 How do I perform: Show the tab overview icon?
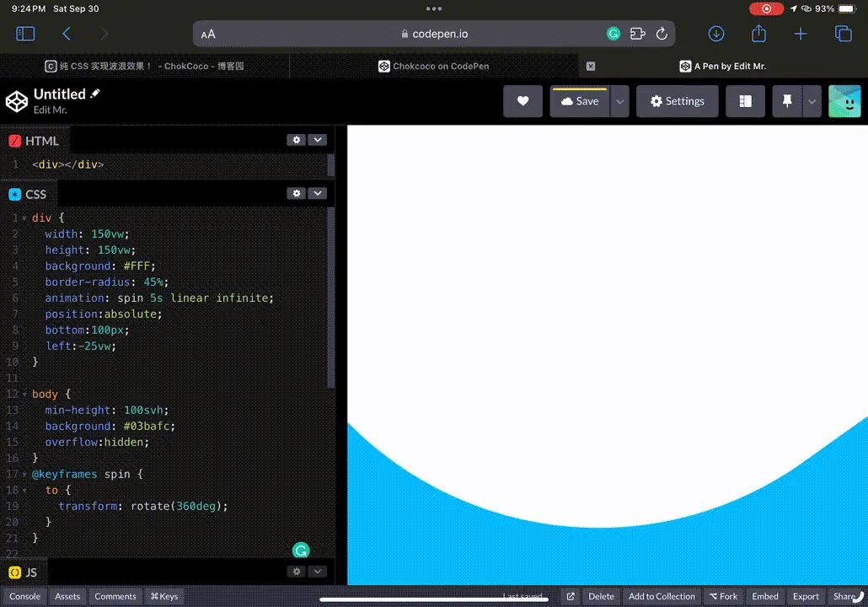[843, 34]
